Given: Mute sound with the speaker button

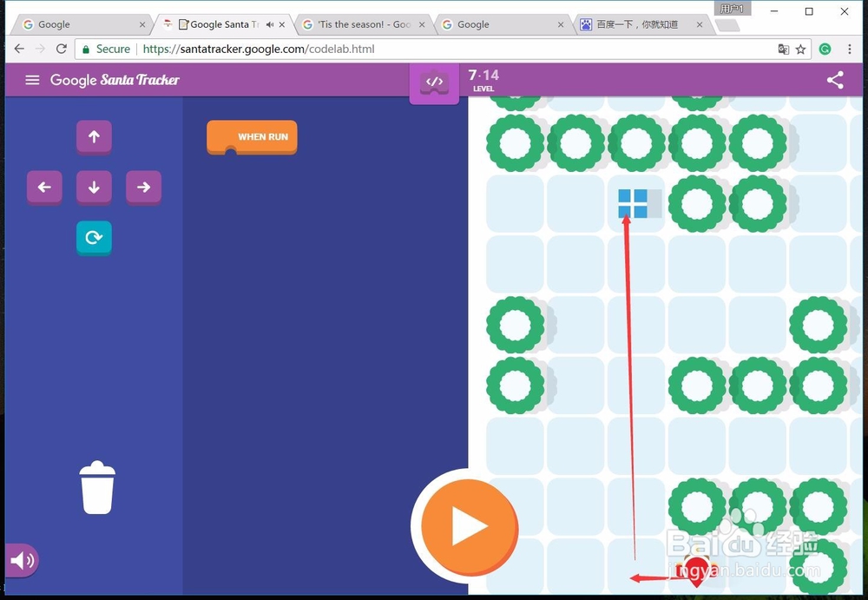Looking at the screenshot, I should point(23,561).
